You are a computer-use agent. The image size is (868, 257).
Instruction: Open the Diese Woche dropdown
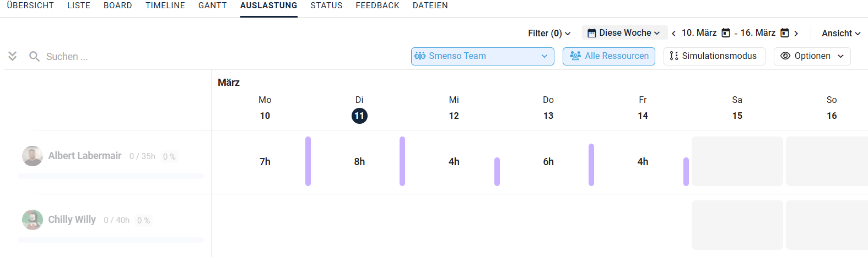624,33
